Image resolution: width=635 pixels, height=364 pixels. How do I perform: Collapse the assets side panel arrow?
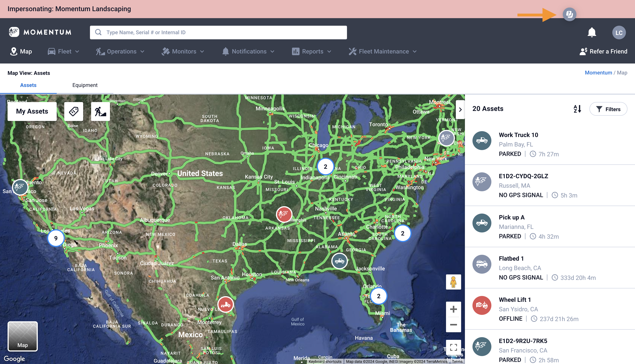pos(460,109)
